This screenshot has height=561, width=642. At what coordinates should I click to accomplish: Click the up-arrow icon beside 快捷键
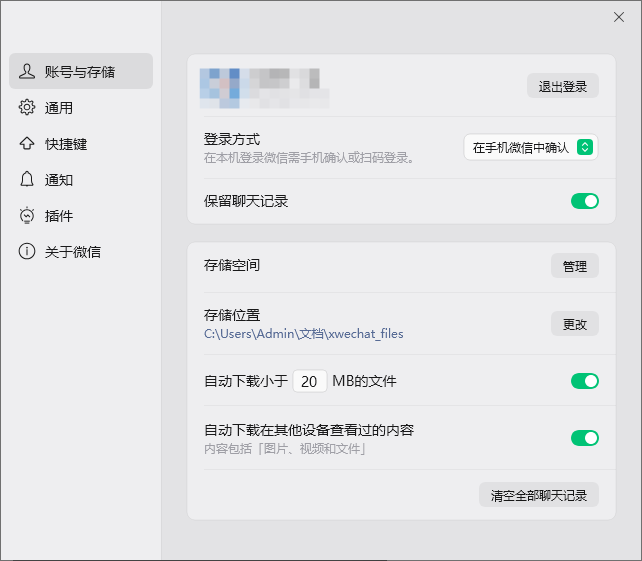[27, 143]
